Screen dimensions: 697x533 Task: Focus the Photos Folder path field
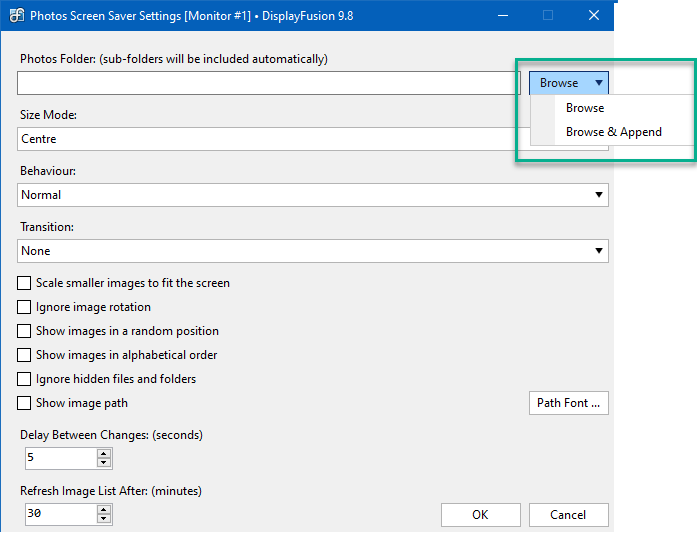pyautogui.click(x=268, y=83)
